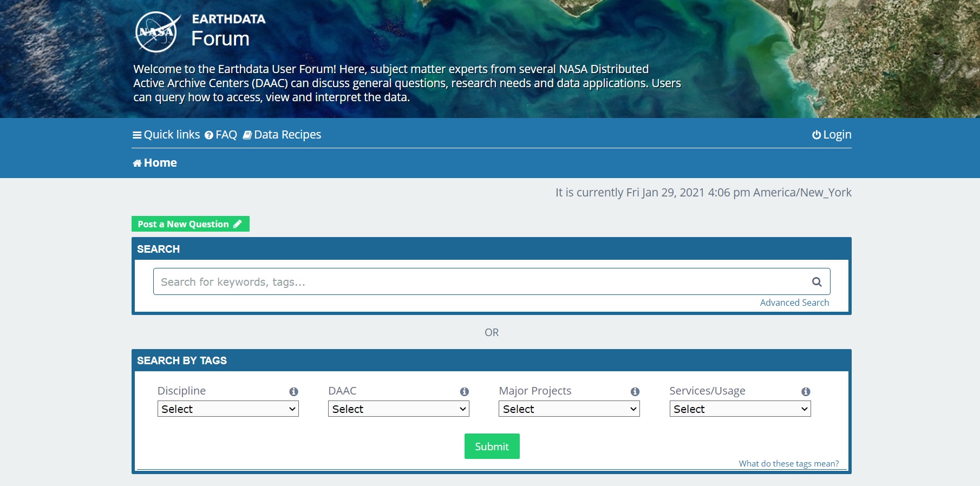This screenshot has height=486, width=980.
Task: Click the hamburger icon for Quick links
Action: (x=137, y=135)
